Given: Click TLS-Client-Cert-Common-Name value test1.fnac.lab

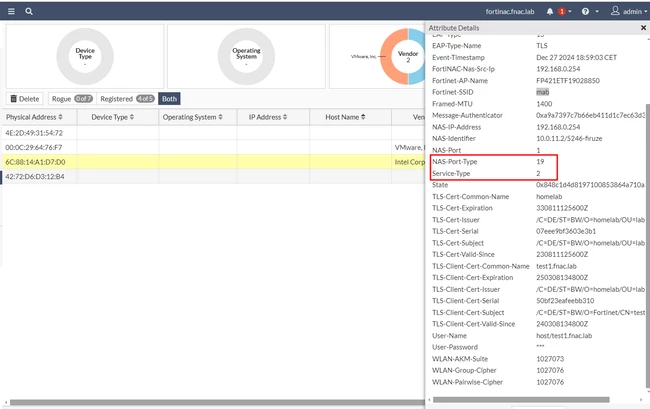Looking at the screenshot, I should [x=556, y=266].
